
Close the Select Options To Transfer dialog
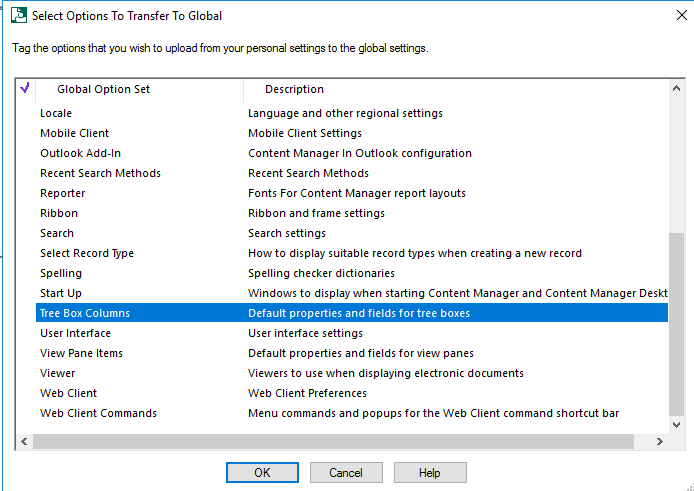tap(682, 15)
